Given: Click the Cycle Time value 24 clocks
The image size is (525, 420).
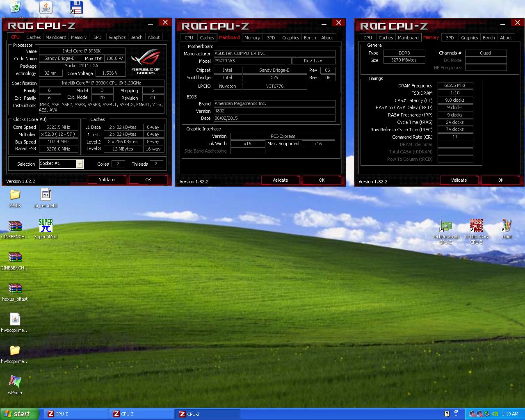Looking at the screenshot, I should [455, 122].
